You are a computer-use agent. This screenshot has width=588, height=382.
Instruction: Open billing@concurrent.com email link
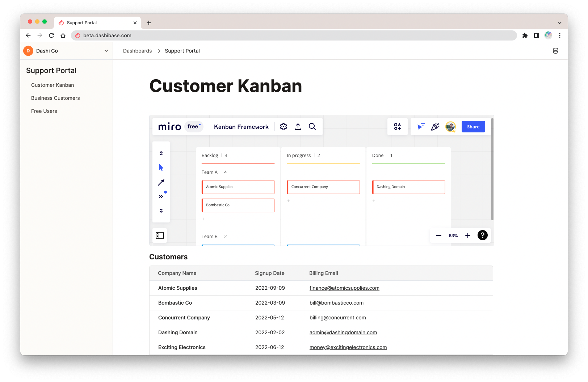[x=337, y=318]
